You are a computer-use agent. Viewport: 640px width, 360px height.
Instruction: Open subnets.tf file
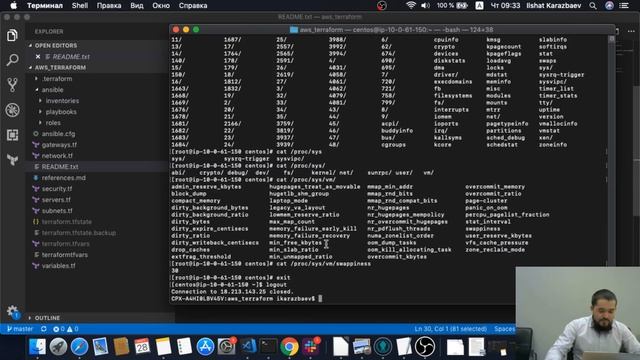coord(57,211)
